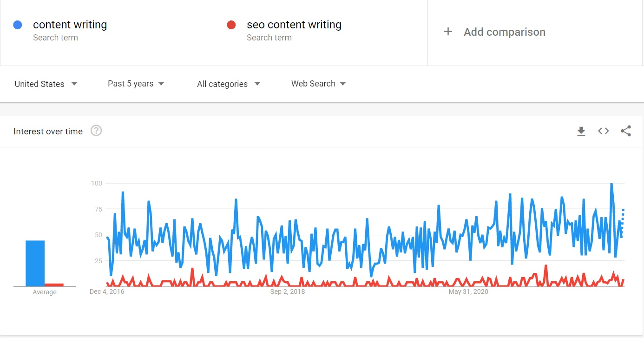Click the Sep 2, 2018 axis label
Viewport: 644px width, 338px height.
click(288, 292)
